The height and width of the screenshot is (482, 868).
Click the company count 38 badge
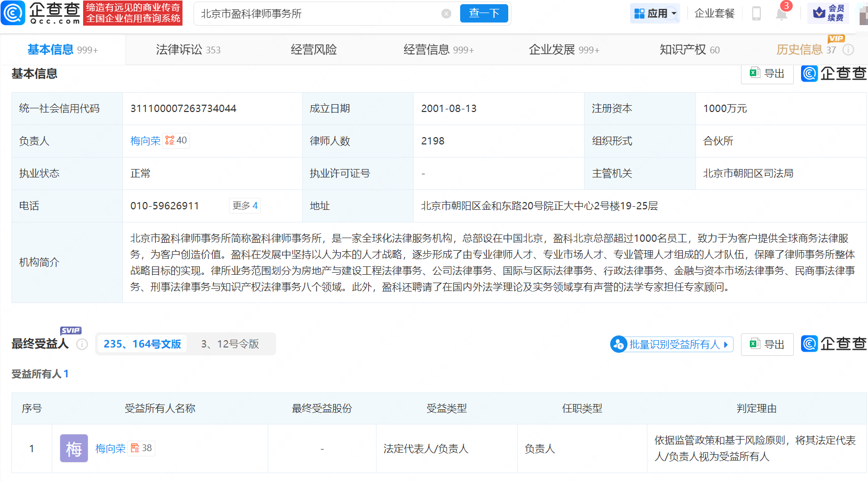point(141,448)
